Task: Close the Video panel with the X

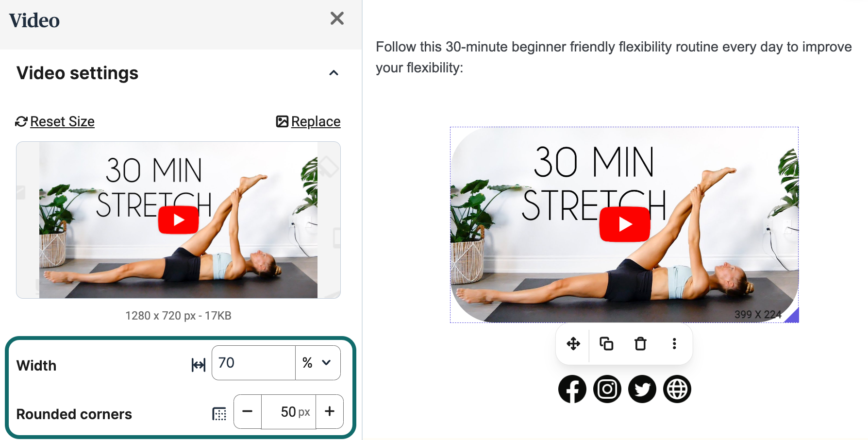Action: [337, 18]
